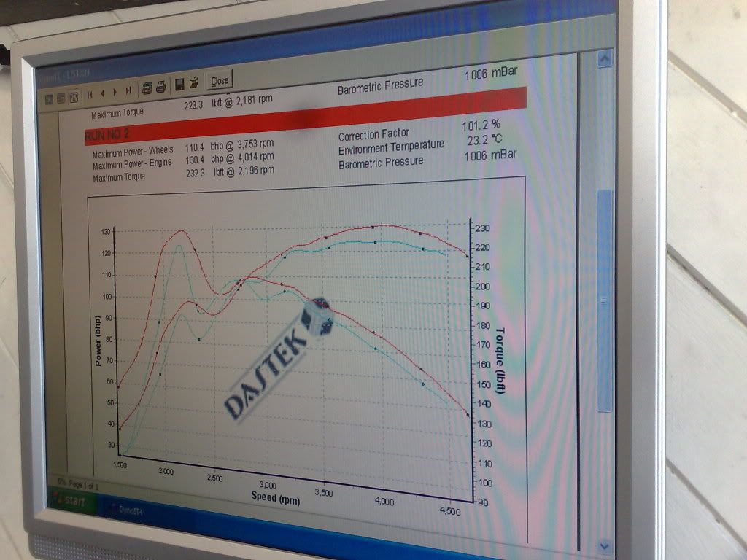Click the 'Torque (lbft)' axis title
Screen dimensions: 747x560
point(500,360)
